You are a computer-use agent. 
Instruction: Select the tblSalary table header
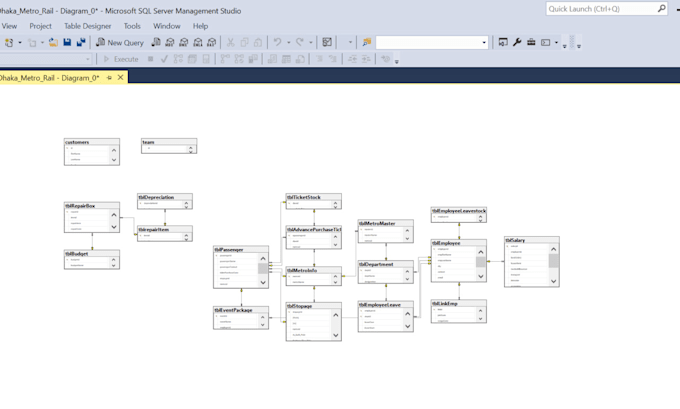point(532,240)
